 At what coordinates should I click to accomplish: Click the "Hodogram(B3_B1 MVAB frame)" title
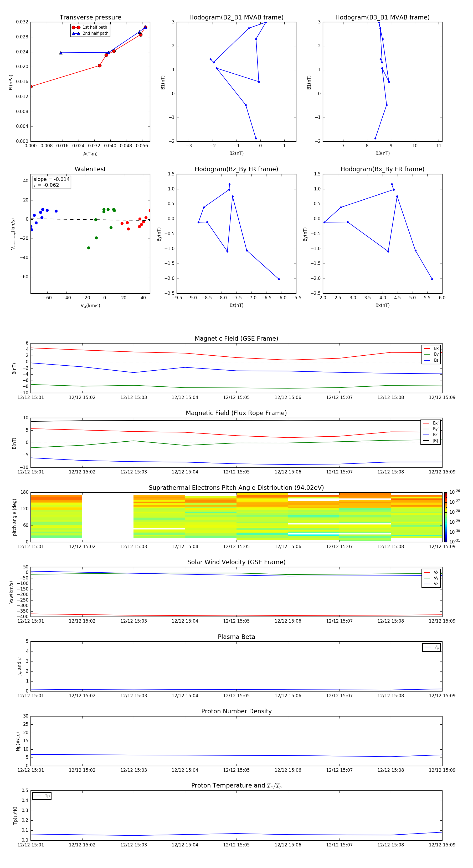coord(382,18)
